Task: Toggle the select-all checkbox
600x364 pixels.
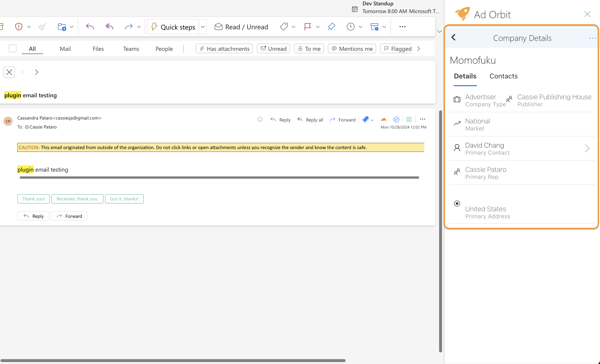Action: pyautogui.click(x=12, y=48)
